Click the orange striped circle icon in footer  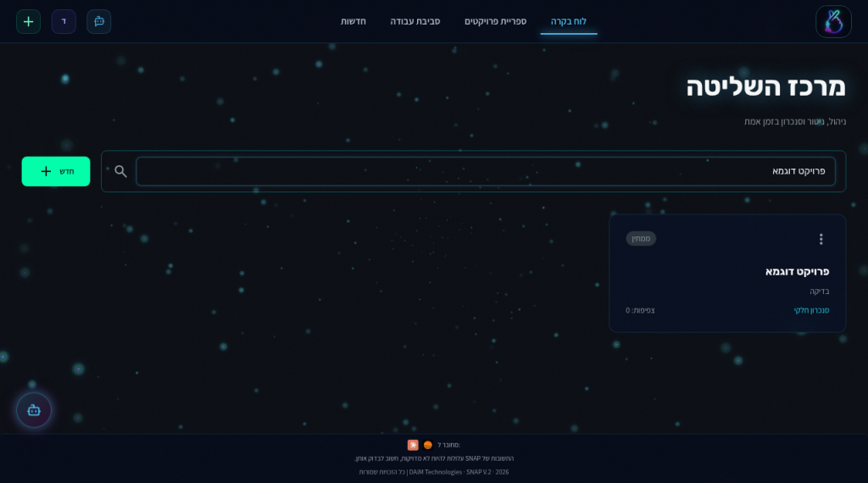(x=428, y=445)
